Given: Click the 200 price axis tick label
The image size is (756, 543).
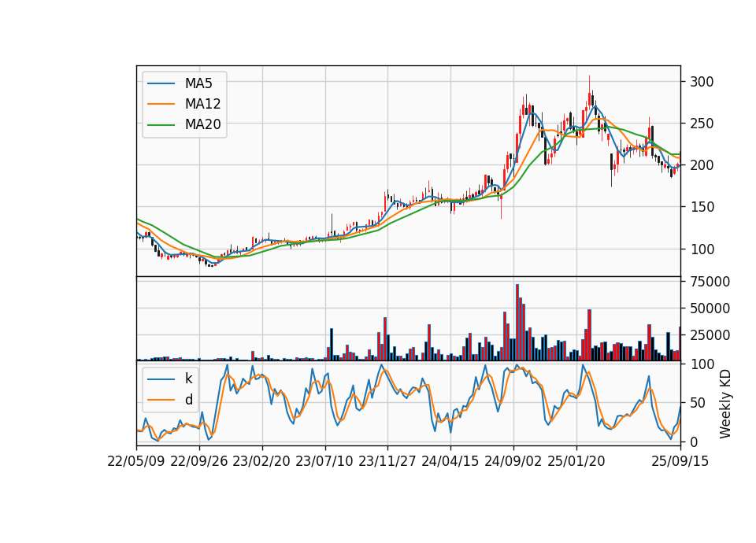Looking at the screenshot, I should pyautogui.click(x=702, y=165).
